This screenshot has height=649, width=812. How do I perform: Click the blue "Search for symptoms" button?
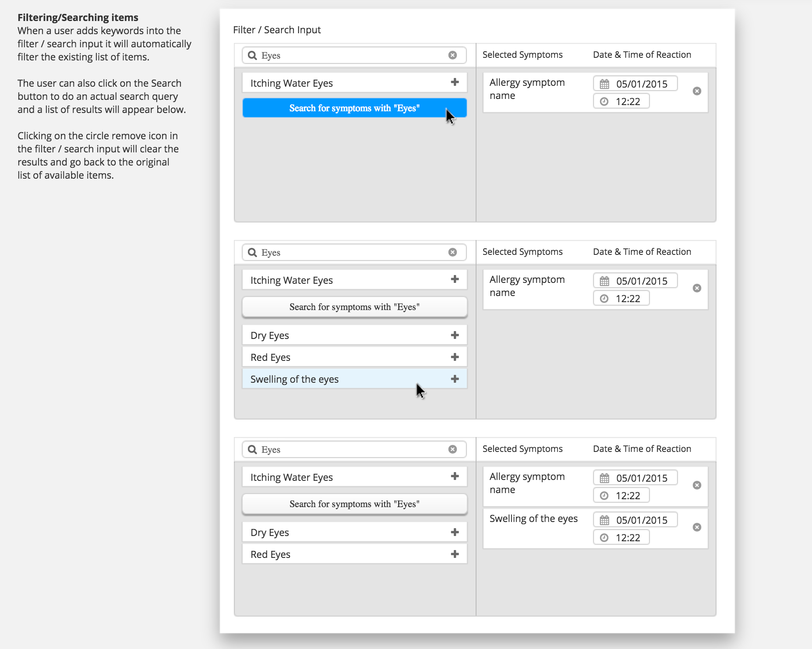(x=354, y=108)
